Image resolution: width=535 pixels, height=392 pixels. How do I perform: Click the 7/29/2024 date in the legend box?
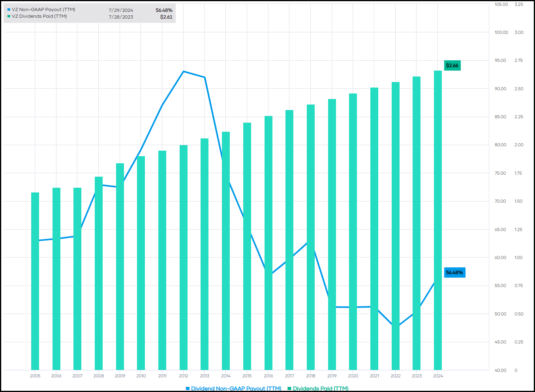click(x=121, y=10)
